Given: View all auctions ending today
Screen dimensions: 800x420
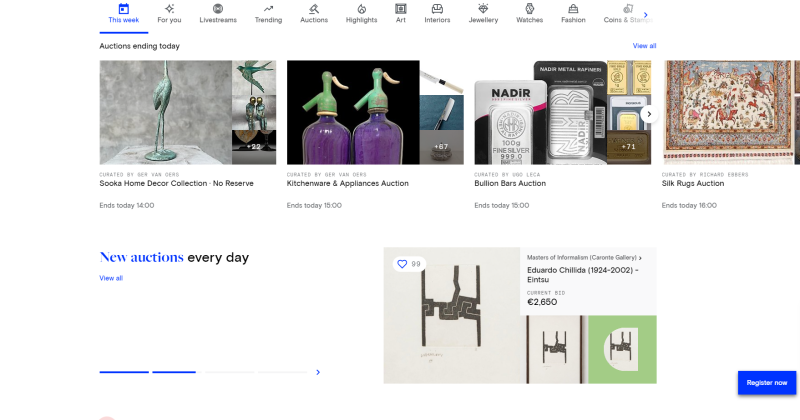Looking at the screenshot, I should 644,46.
